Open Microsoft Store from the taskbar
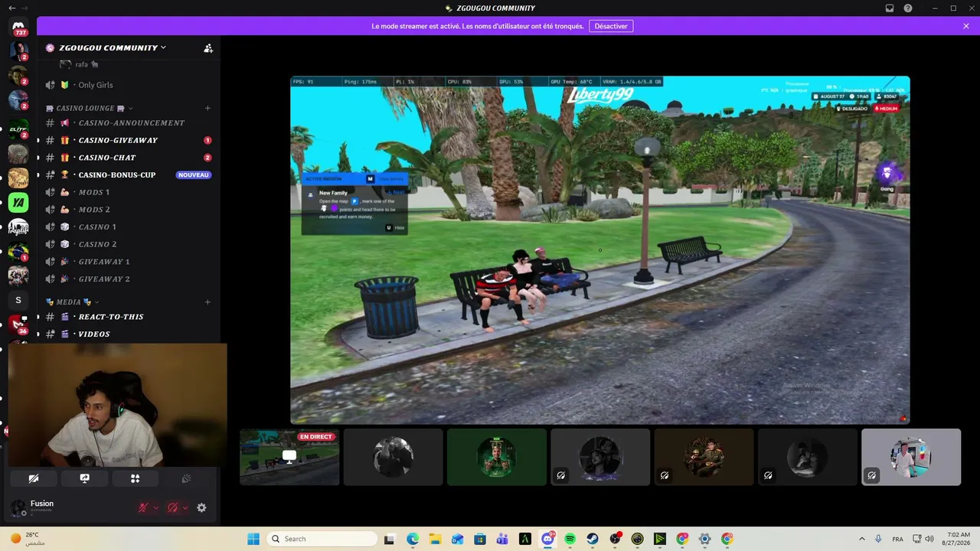The height and width of the screenshot is (551, 980). 480,539
